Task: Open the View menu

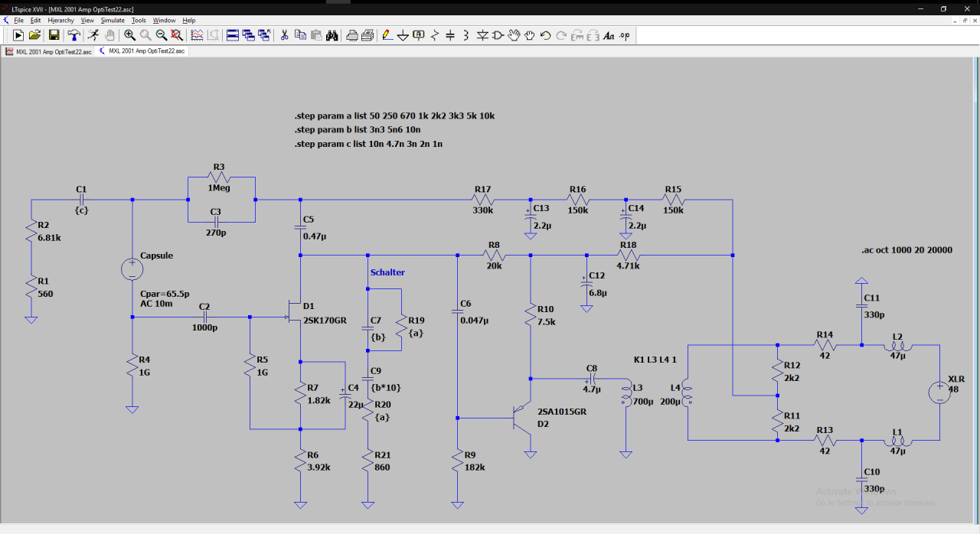Action: point(87,20)
